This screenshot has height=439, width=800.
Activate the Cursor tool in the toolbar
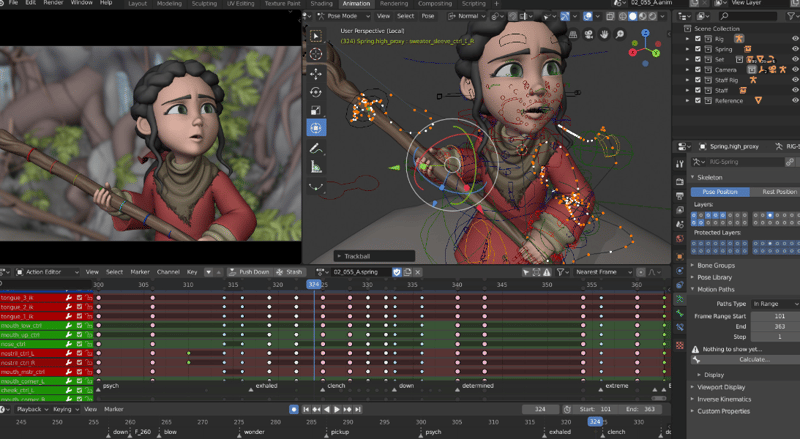[316, 54]
